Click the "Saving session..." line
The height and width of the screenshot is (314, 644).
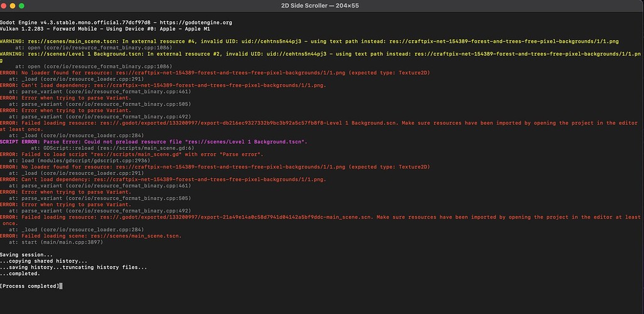pyautogui.click(x=26, y=255)
